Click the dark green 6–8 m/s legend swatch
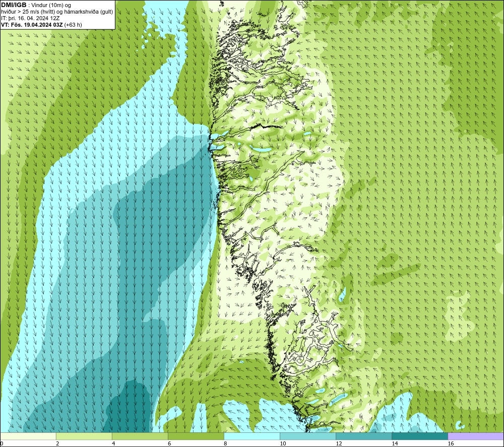Screen dimensions: 504x447 click(196, 436)
